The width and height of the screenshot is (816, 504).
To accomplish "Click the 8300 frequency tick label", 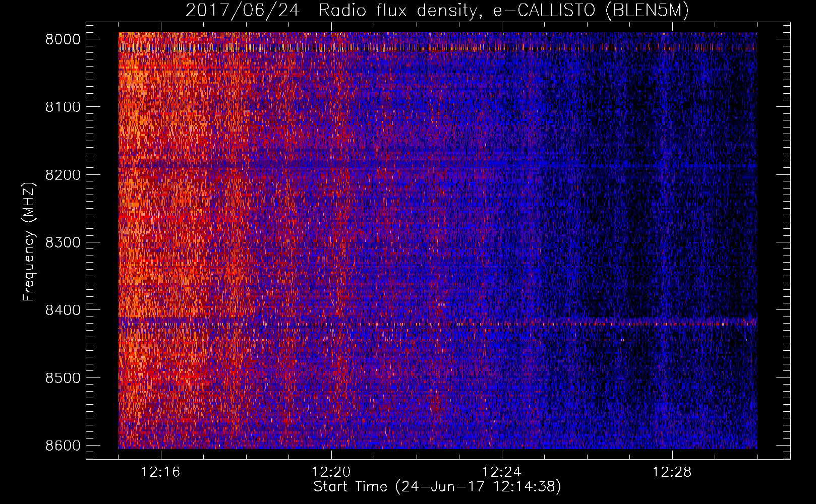I will click(x=63, y=243).
